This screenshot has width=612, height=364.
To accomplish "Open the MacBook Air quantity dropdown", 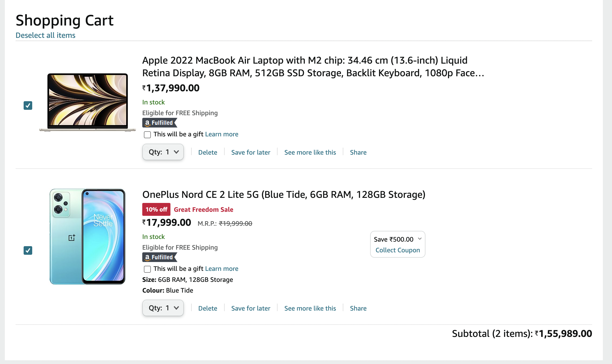I will (163, 152).
